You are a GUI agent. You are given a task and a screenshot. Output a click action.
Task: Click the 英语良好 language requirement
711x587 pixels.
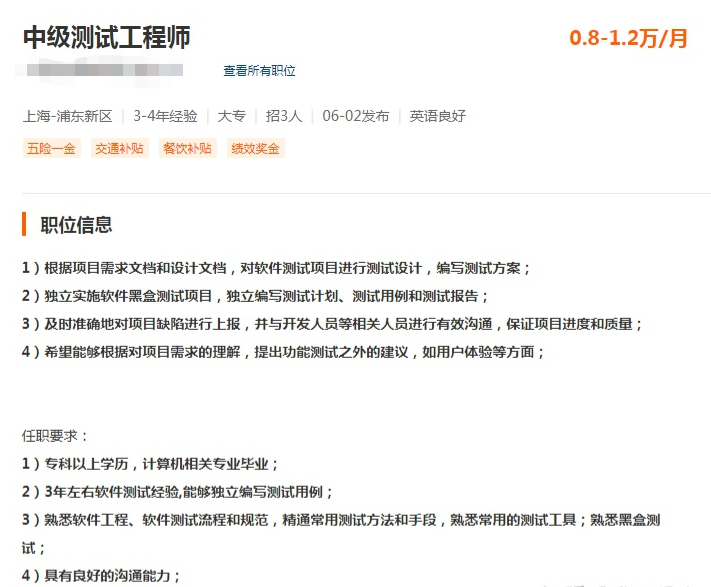click(x=438, y=116)
